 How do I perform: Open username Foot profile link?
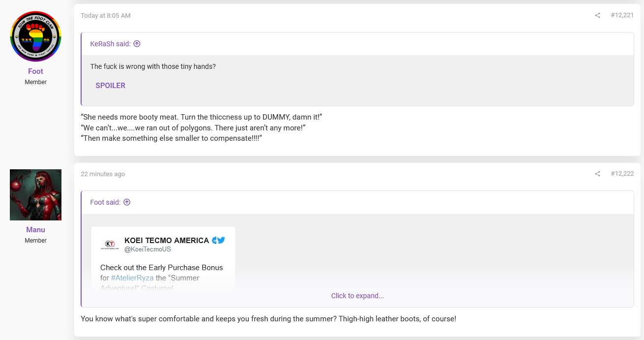35,71
